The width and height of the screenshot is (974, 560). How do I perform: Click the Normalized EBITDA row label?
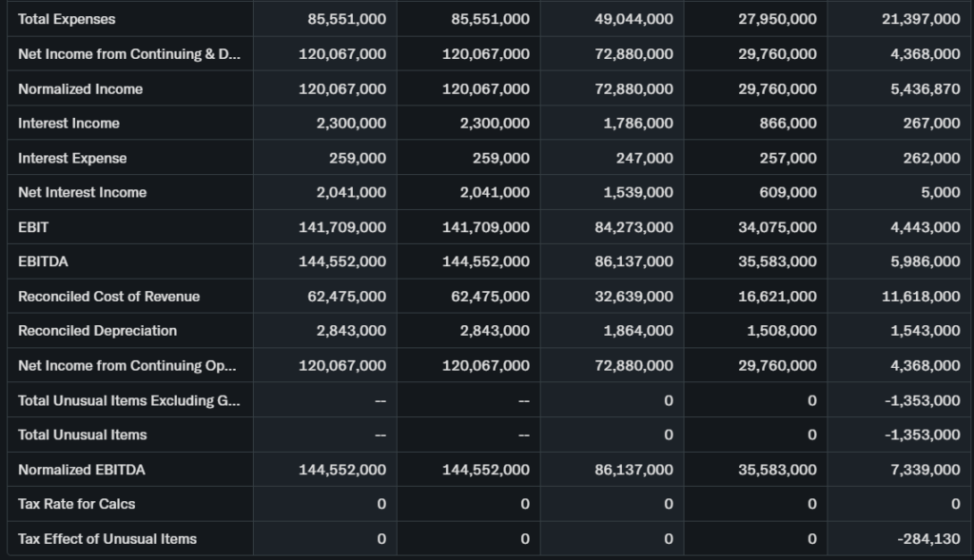point(82,470)
